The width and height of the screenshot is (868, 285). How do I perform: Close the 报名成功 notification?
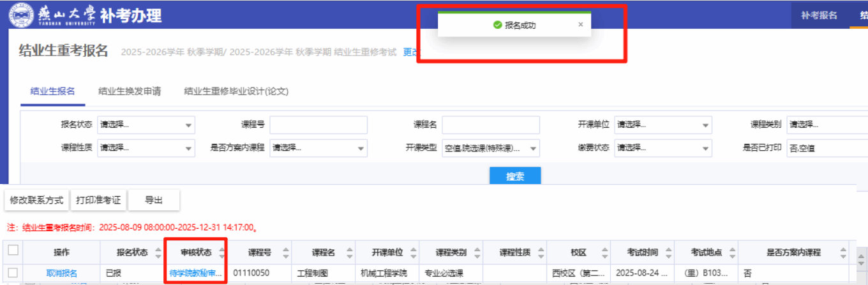pyautogui.click(x=580, y=25)
